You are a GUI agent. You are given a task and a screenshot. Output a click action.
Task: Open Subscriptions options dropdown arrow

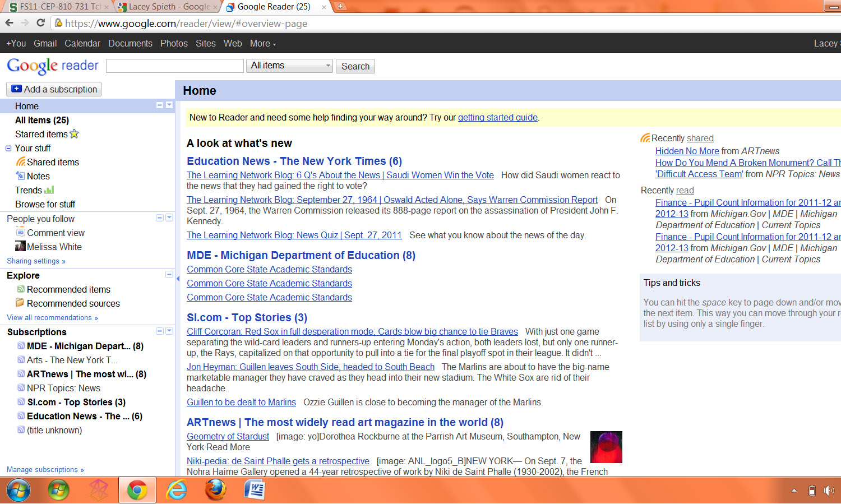click(x=169, y=331)
